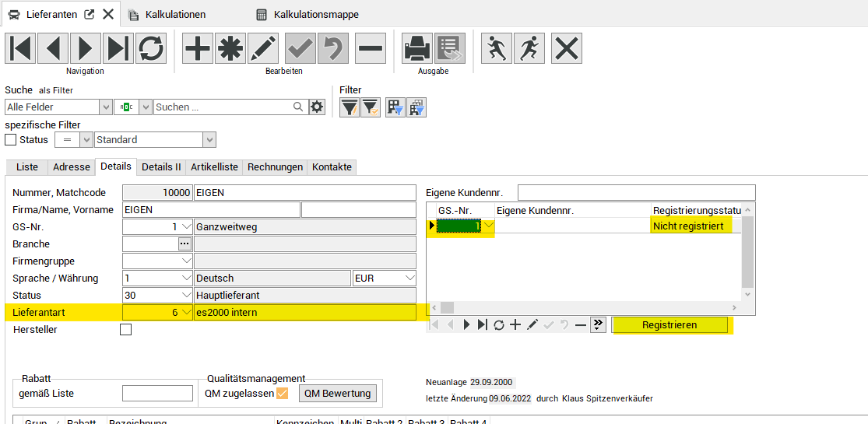Tick the Hersteller checkbox
This screenshot has width=868, height=424.
click(x=125, y=330)
